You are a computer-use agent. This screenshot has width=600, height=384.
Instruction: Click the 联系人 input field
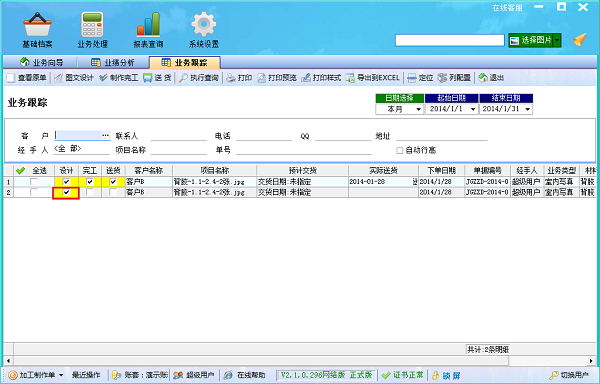click(178, 135)
